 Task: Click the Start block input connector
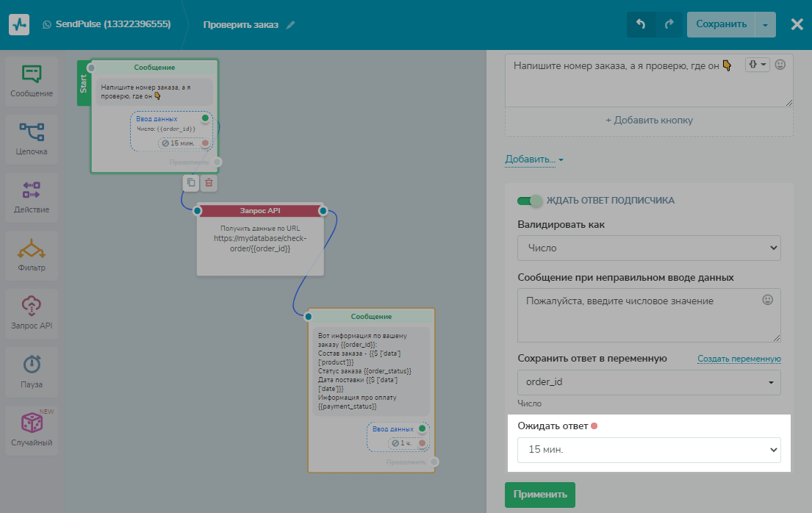click(x=91, y=68)
